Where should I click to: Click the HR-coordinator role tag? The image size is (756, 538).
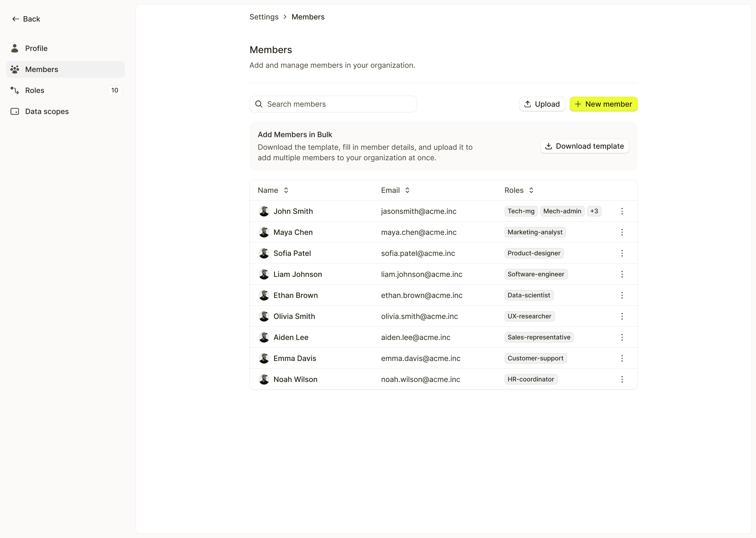coord(531,379)
